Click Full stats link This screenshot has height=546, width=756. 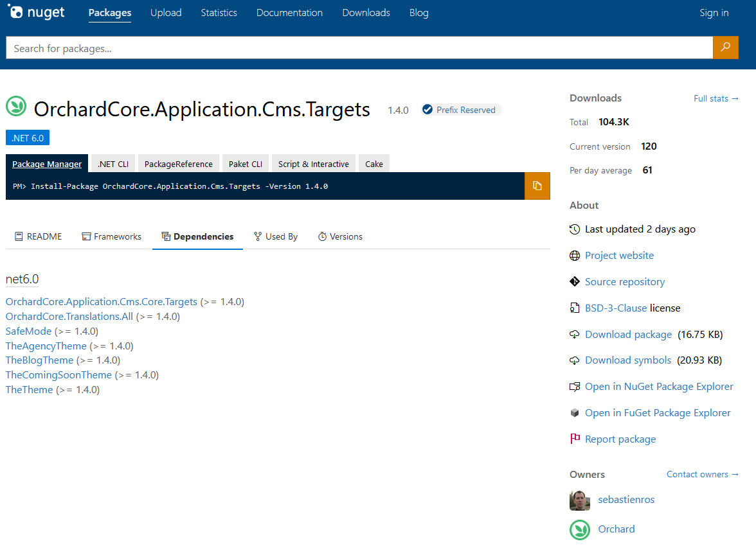pos(716,98)
